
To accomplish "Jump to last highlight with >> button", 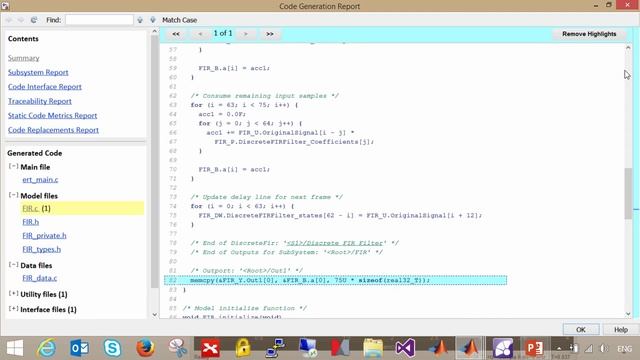I will tap(270, 34).
